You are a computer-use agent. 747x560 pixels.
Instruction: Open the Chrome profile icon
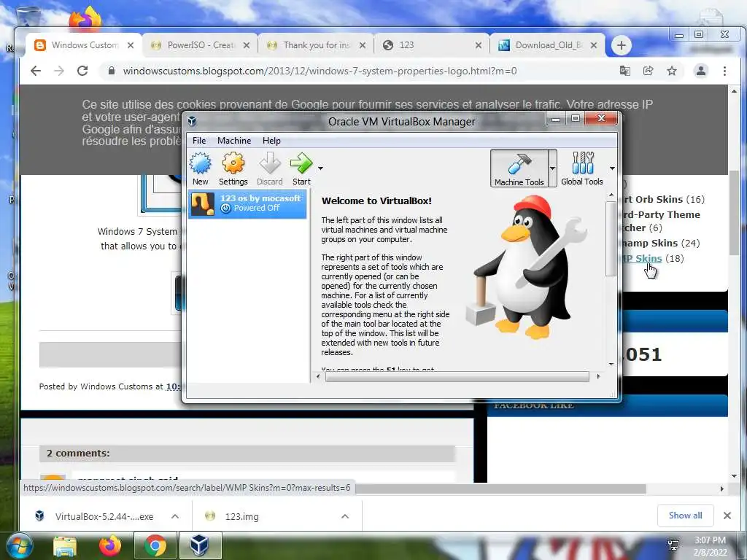click(x=701, y=71)
